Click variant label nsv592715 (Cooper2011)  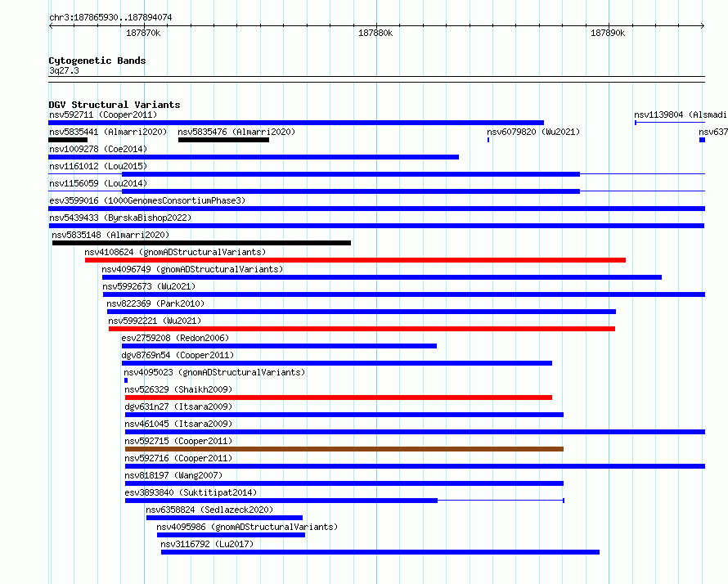point(178,441)
